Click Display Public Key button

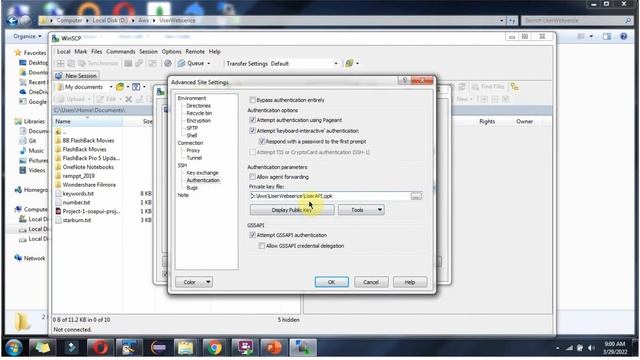click(292, 210)
